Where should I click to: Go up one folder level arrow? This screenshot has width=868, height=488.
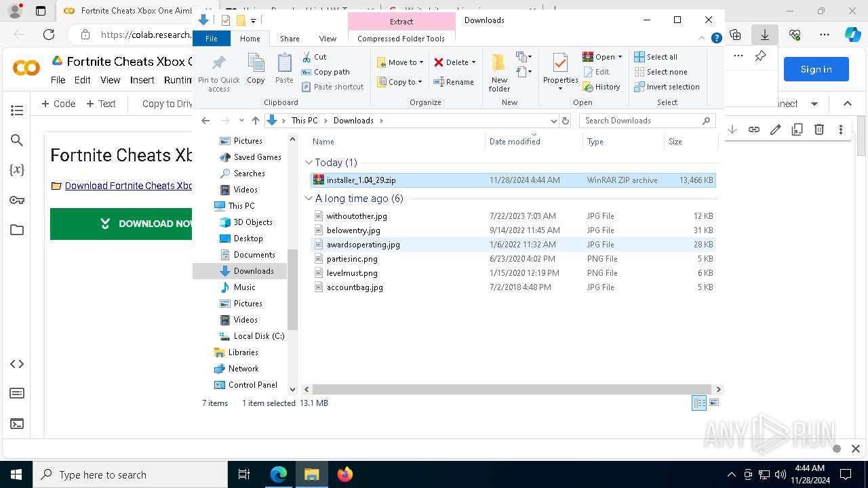click(256, 121)
